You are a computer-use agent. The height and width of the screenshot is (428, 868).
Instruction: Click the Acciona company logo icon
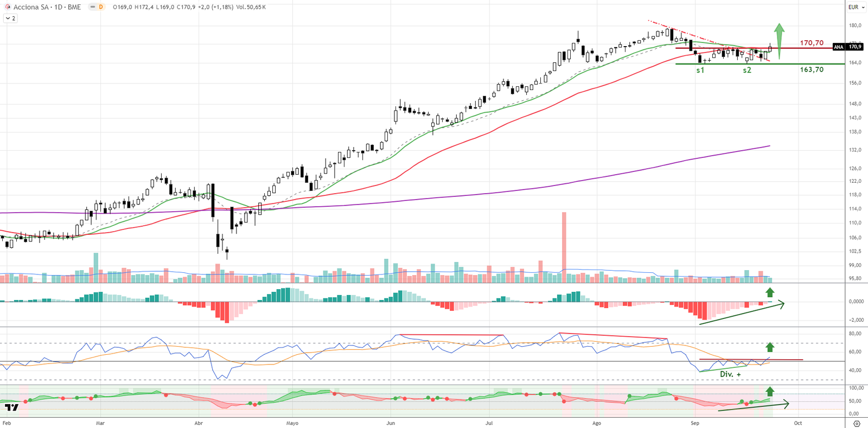[x=8, y=7]
